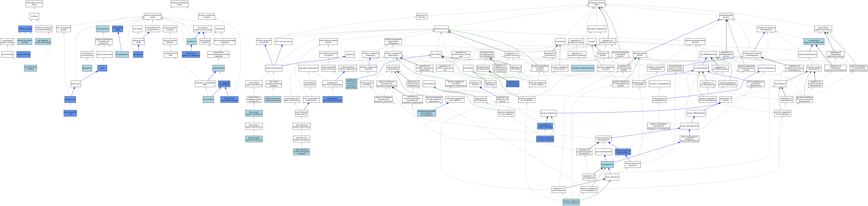Click the polymeric cytoskeletal fiber node

click(x=205, y=84)
